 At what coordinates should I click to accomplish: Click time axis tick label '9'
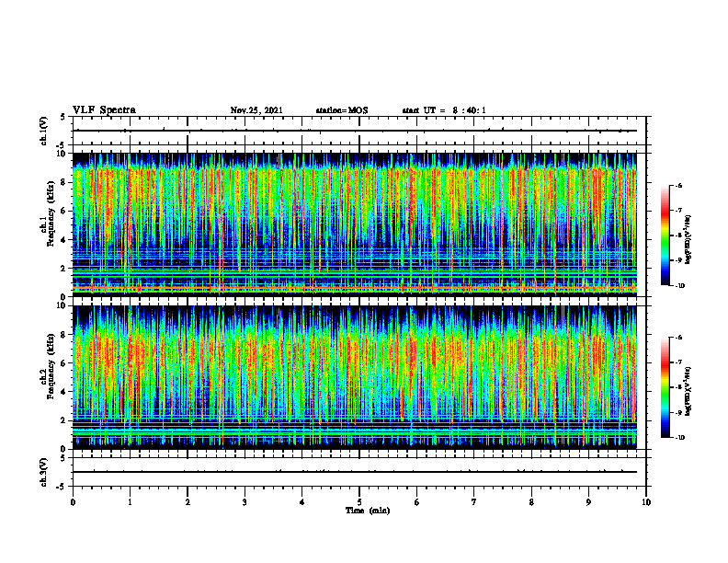pyautogui.click(x=588, y=502)
